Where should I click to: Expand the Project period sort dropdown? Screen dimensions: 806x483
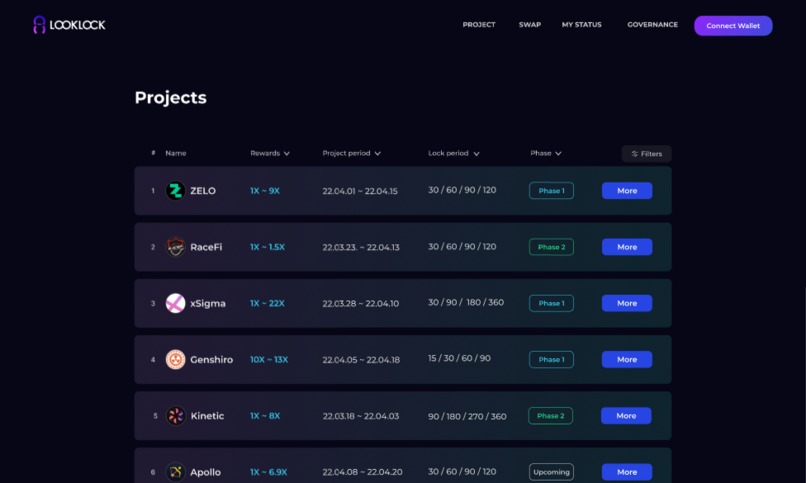[x=352, y=153]
